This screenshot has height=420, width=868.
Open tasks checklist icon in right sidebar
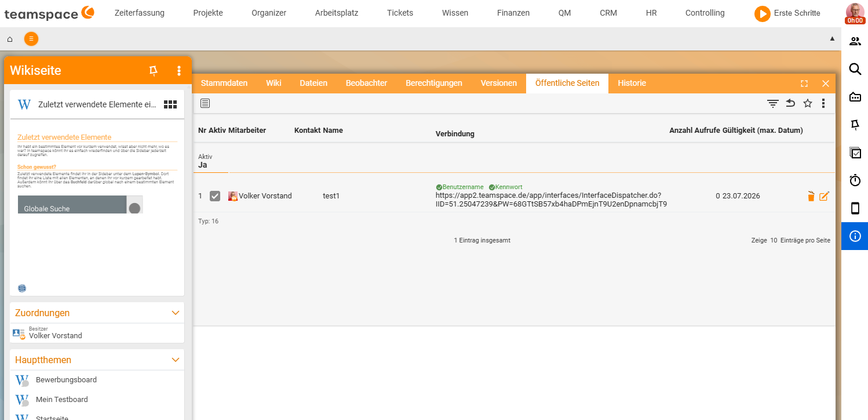pos(855,153)
